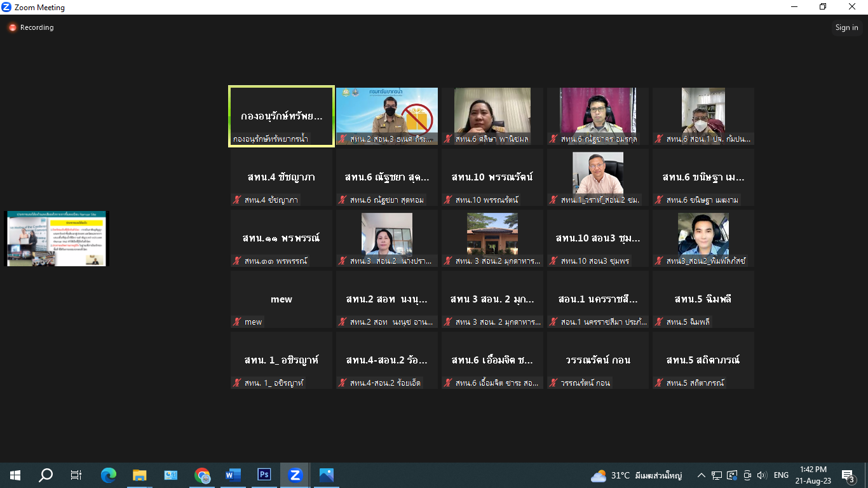Click muted mic icon on วรรณรัตน์ กอน
The height and width of the screenshot is (488, 868).
(553, 383)
